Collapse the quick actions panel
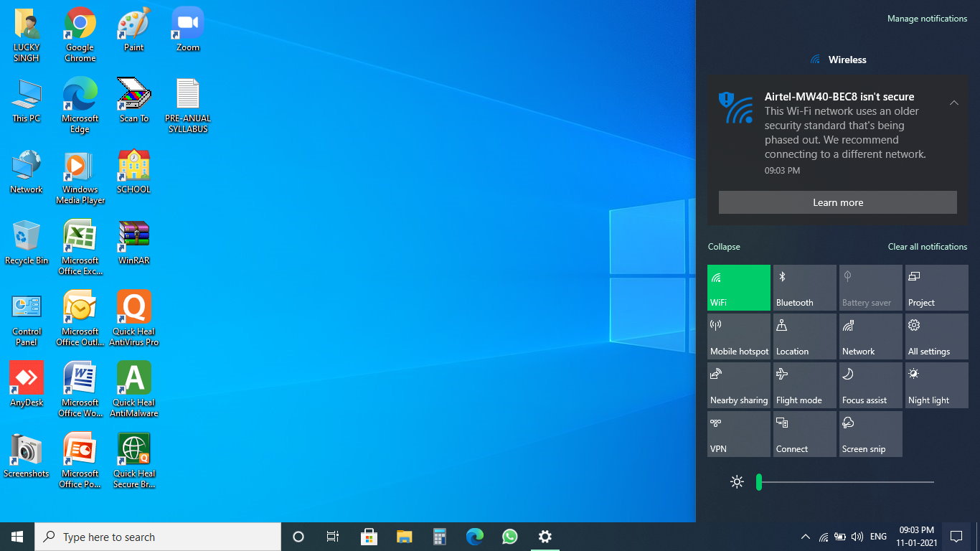 [x=724, y=247]
